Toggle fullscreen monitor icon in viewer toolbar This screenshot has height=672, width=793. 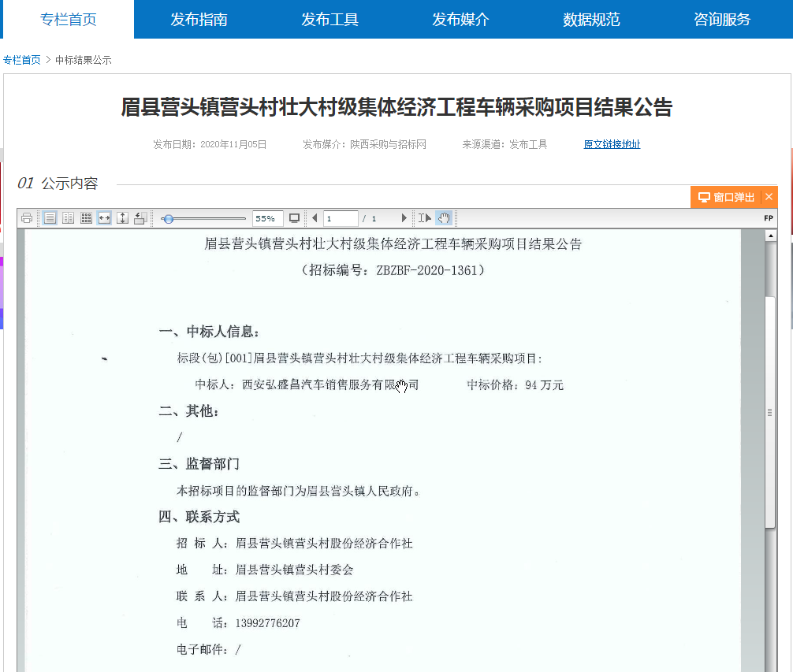(294, 218)
